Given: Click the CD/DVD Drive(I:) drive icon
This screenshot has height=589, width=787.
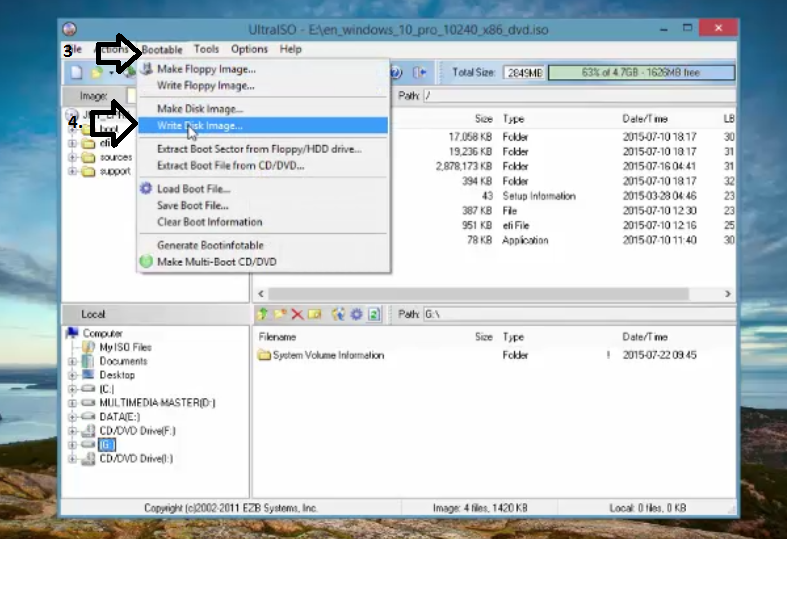Looking at the screenshot, I should click(88, 459).
